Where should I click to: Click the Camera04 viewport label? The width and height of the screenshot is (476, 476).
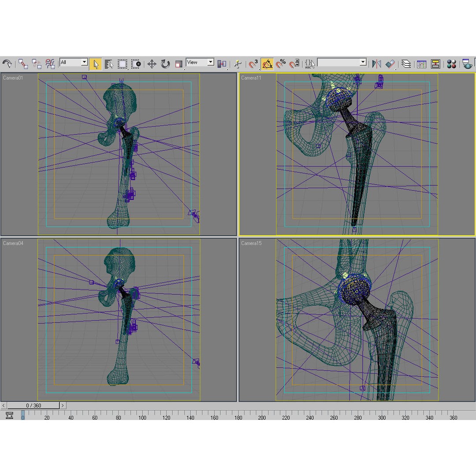click(13, 243)
